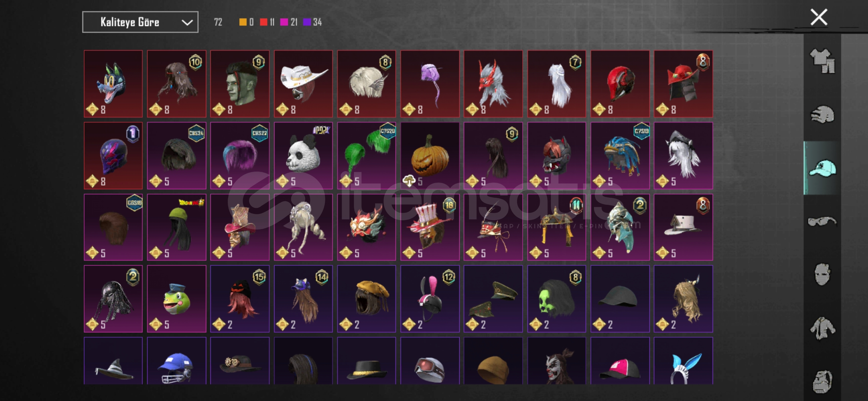Open the Kaliteye Göre sorting dropdown

140,22
